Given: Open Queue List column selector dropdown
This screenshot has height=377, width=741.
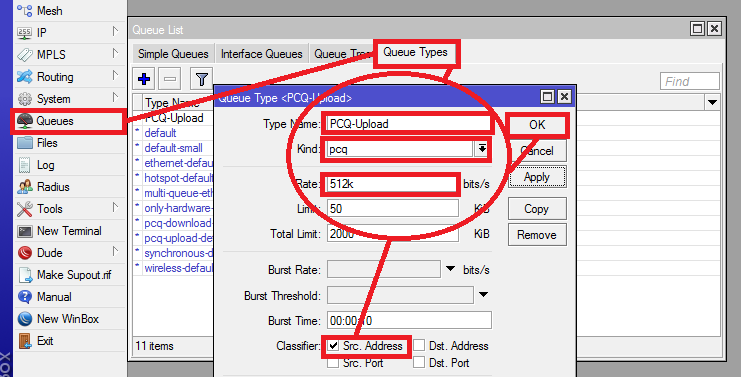Looking at the screenshot, I should (x=712, y=102).
